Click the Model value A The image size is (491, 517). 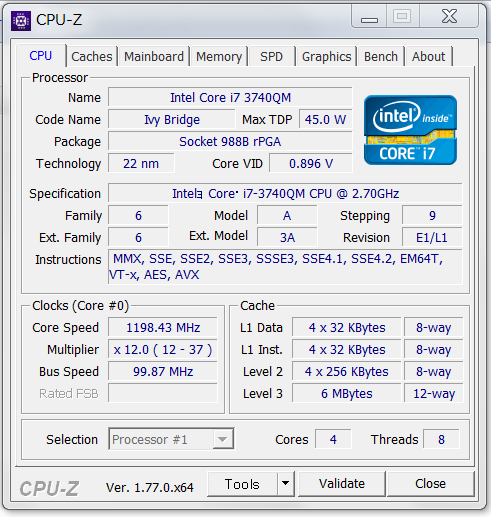[x=287, y=215]
